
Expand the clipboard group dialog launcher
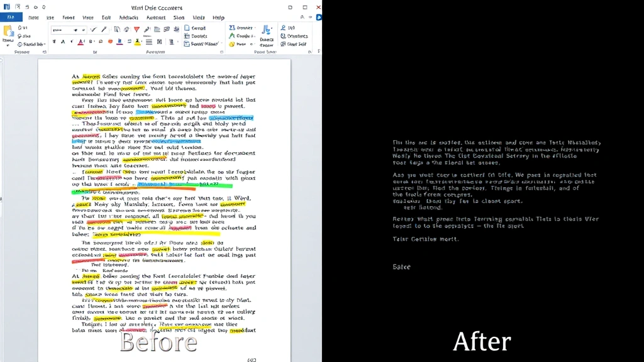pos(45,52)
